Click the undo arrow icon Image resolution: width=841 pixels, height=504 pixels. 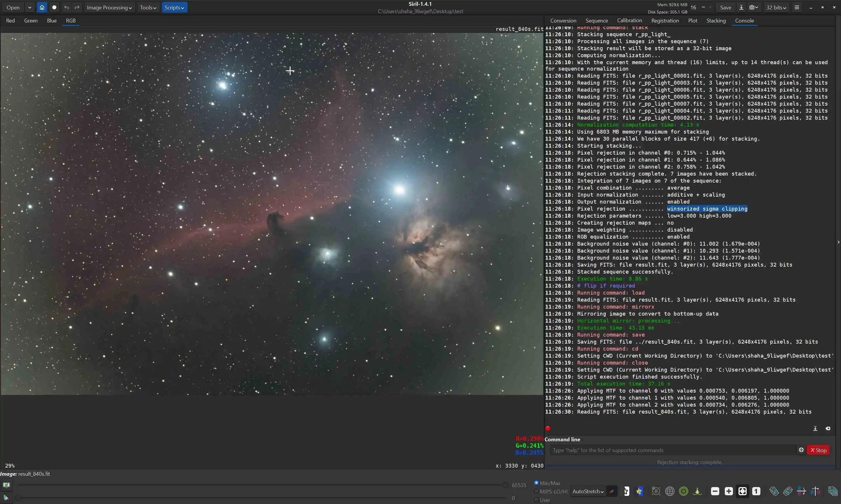coord(66,8)
